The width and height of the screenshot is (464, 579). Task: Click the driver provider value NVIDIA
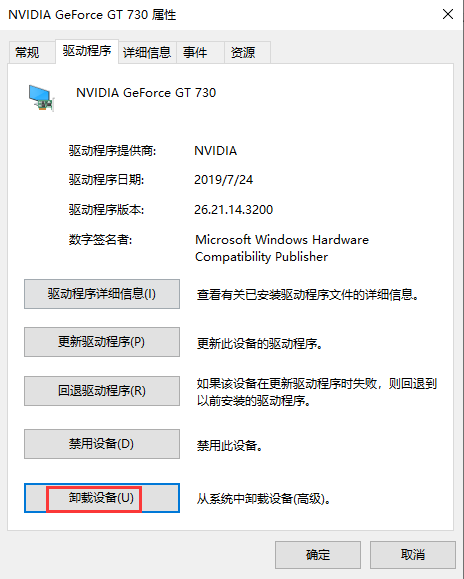pyautogui.click(x=216, y=151)
